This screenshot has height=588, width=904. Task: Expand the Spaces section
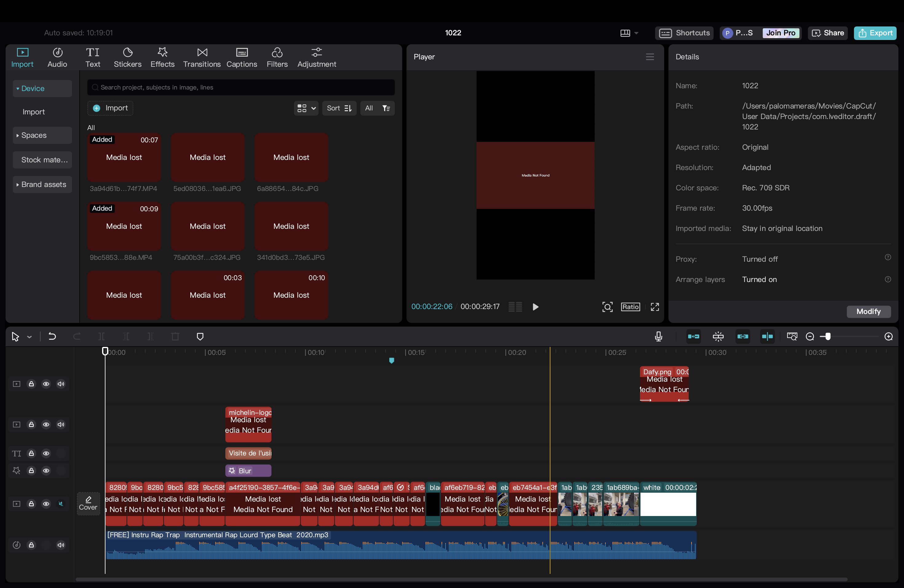pyautogui.click(x=34, y=135)
